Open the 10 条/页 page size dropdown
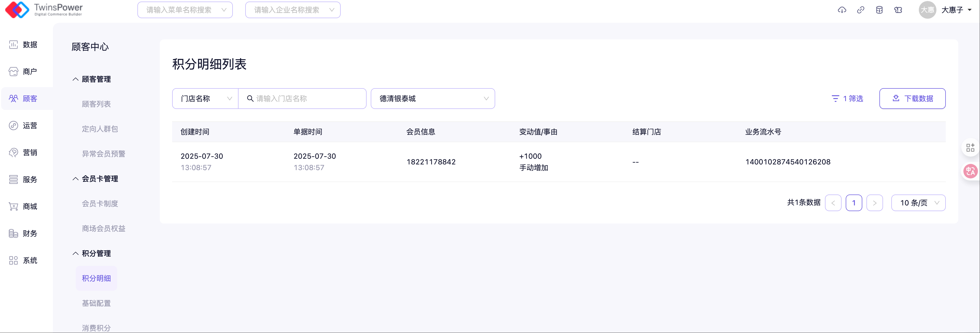The height and width of the screenshot is (333, 980). pyautogui.click(x=918, y=203)
